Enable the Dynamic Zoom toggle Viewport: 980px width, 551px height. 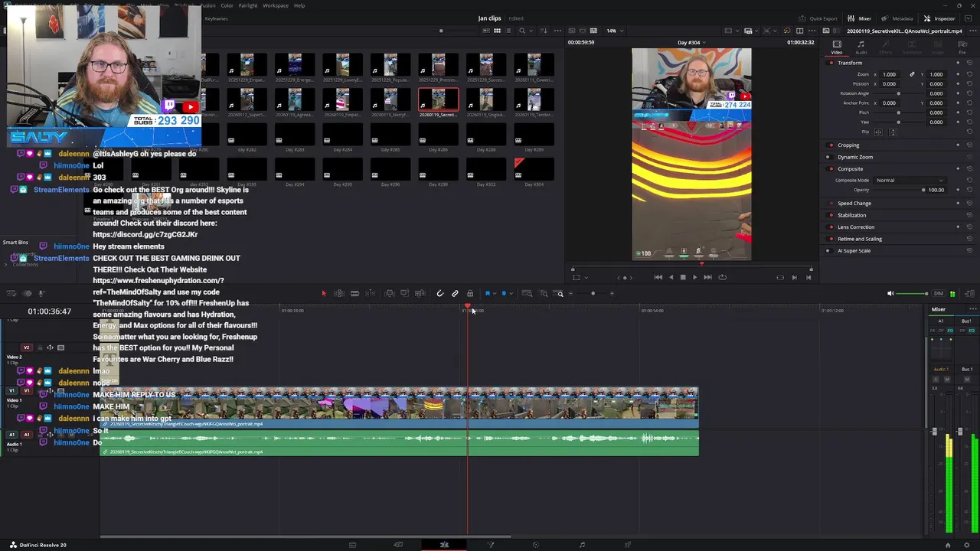[828, 157]
